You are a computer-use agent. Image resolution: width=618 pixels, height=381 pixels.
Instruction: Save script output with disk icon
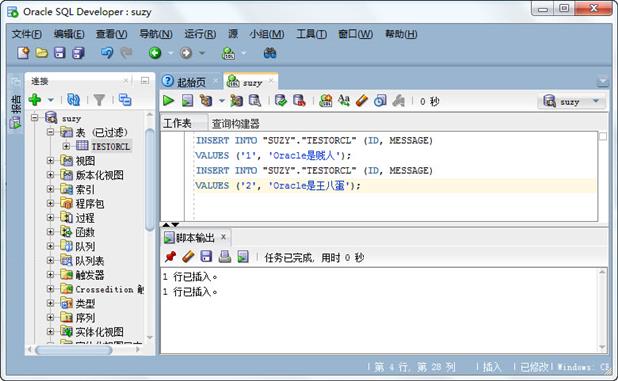[x=207, y=257]
